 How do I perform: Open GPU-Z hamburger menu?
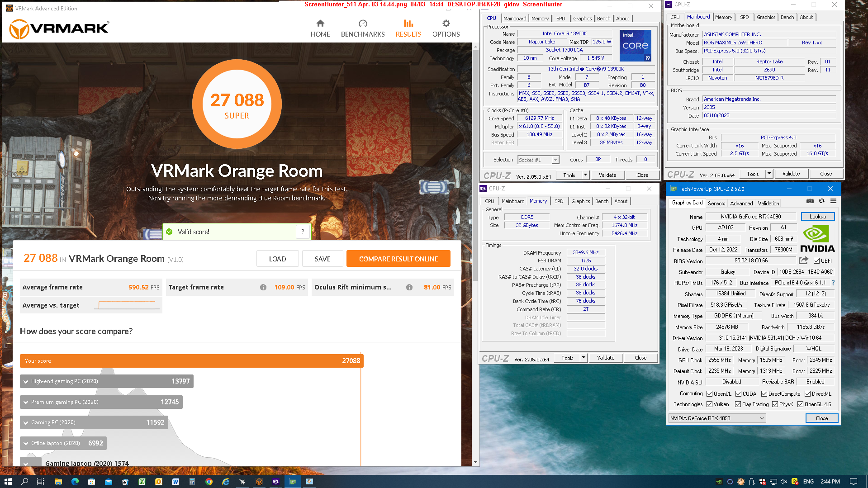[833, 201]
